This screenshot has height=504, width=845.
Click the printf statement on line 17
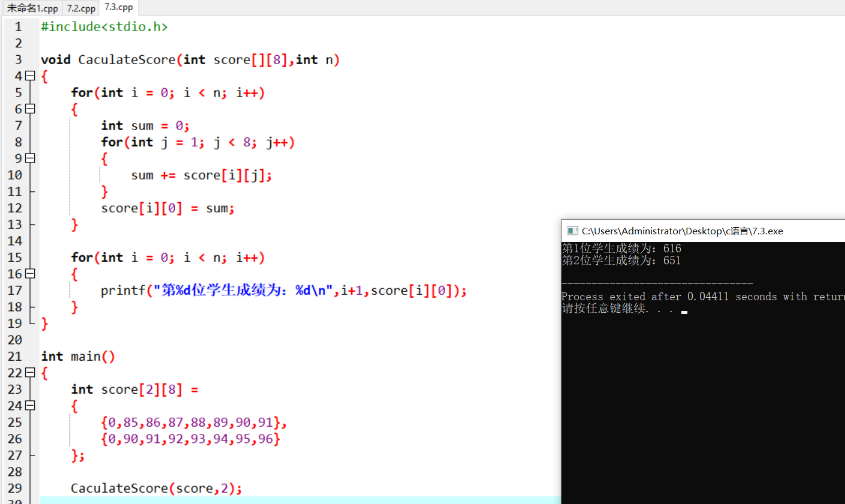(283, 291)
